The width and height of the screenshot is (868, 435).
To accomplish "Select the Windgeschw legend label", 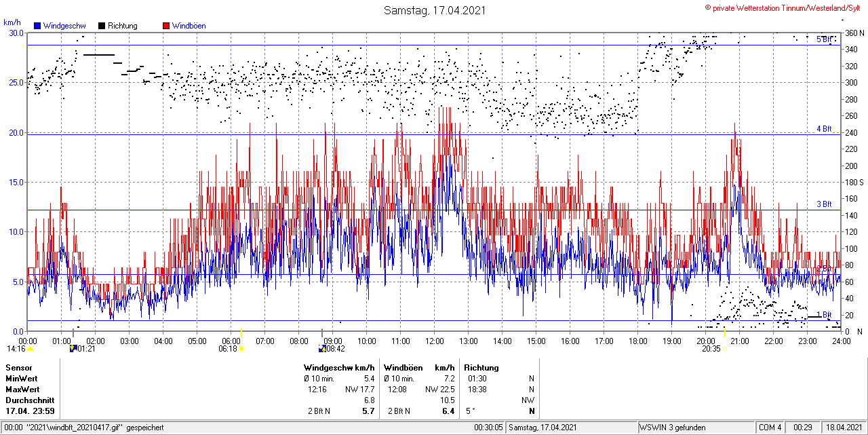I will coord(64,26).
